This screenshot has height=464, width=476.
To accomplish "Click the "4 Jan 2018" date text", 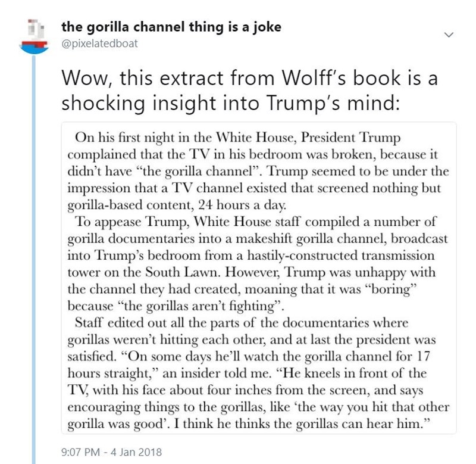I will pos(130,451).
